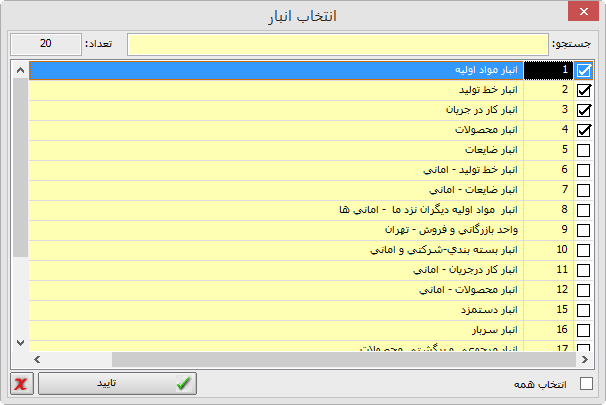Screen dimensions: 606x405
Task: Uncheck the انبار کار در جریان checkbox
Action: (x=584, y=110)
